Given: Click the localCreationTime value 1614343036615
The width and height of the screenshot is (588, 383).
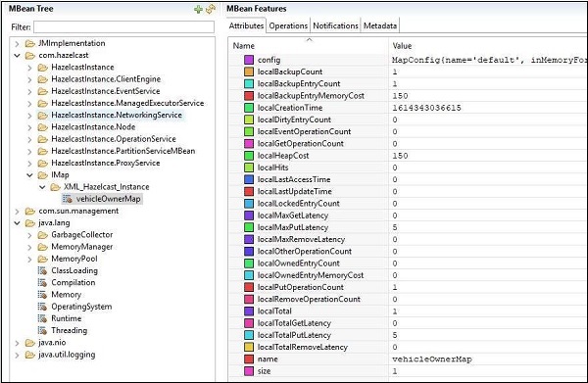Looking at the screenshot, I should coord(426,108).
